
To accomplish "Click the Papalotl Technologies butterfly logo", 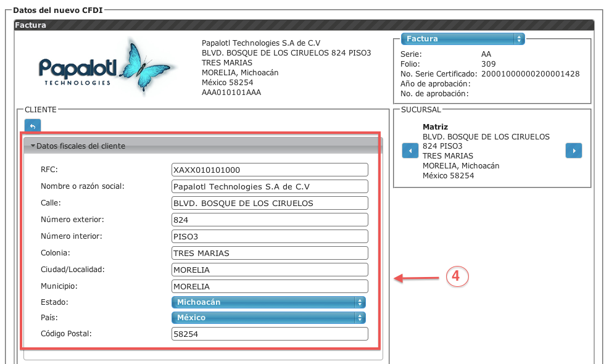I will 106,67.
